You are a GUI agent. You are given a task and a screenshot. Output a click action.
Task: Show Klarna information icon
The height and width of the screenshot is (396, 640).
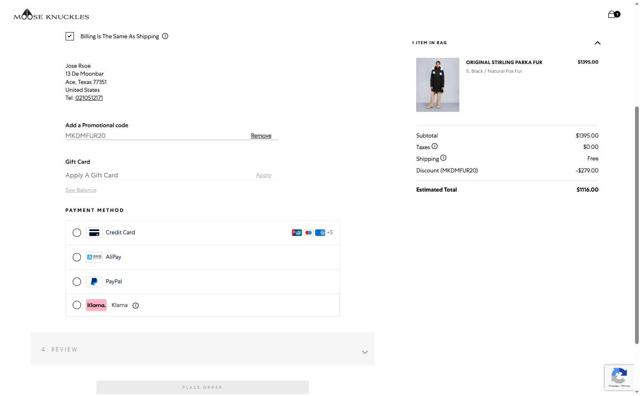[136, 305]
